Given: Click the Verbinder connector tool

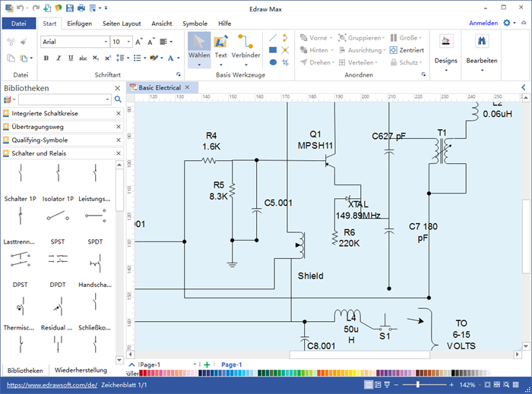Looking at the screenshot, I should point(245,46).
